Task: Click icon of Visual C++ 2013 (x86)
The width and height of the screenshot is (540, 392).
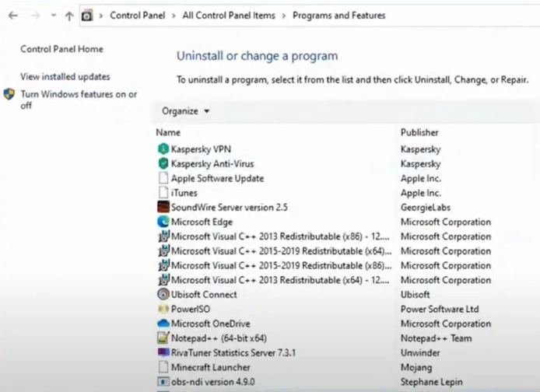Action: 163,236
